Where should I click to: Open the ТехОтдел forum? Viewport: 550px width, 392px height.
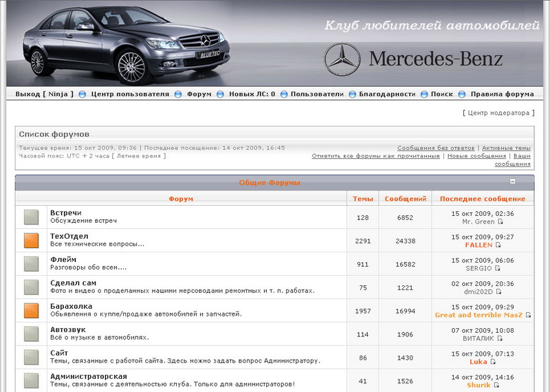[x=69, y=236]
